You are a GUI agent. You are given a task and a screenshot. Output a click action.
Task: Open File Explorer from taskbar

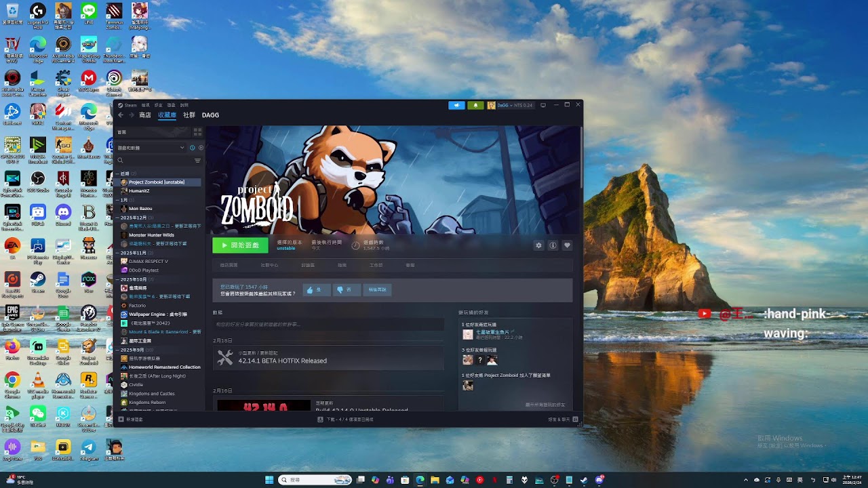[x=435, y=480]
